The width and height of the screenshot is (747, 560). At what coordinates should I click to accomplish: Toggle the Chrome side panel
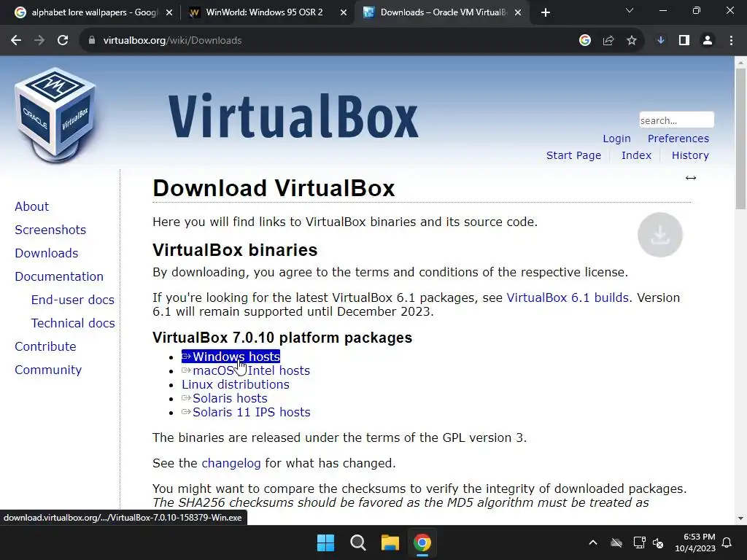coord(684,41)
